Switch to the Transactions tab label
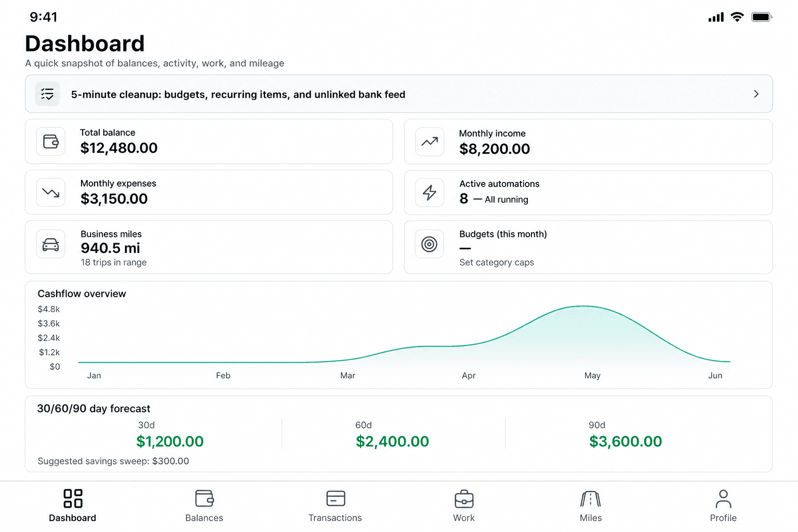The image size is (798, 532). pyautogui.click(x=335, y=518)
